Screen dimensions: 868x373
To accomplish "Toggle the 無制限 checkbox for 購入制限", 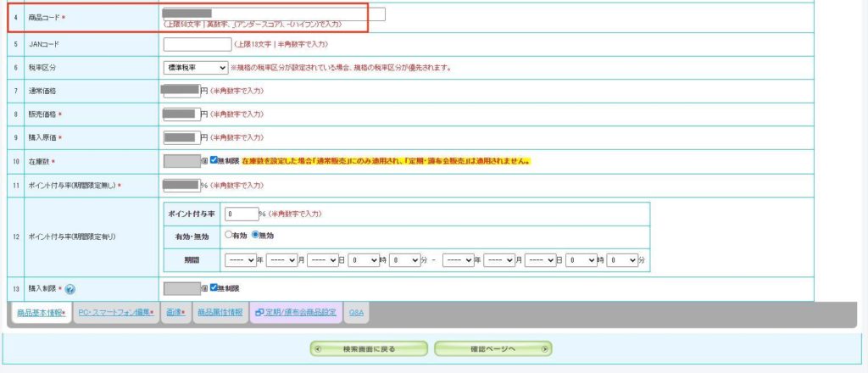I will (x=214, y=288).
